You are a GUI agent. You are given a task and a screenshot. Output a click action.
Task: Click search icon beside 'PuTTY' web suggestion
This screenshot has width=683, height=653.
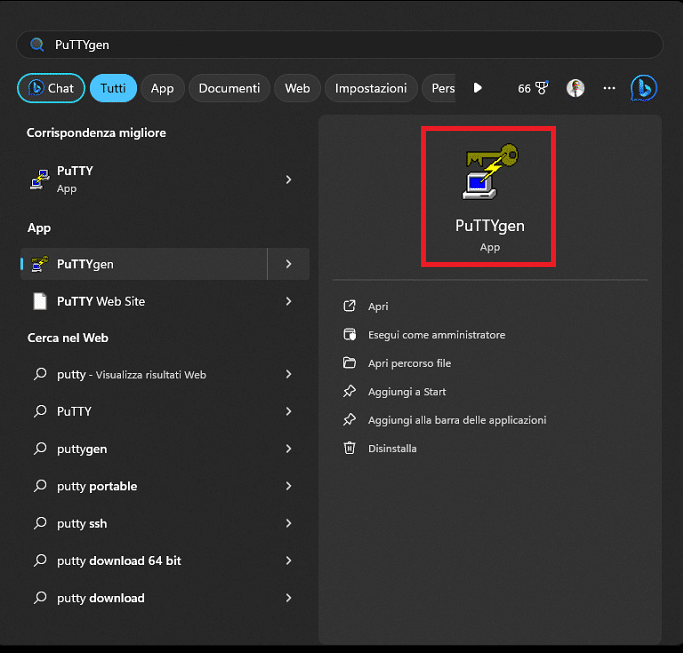pyautogui.click(x=40, y=411)
